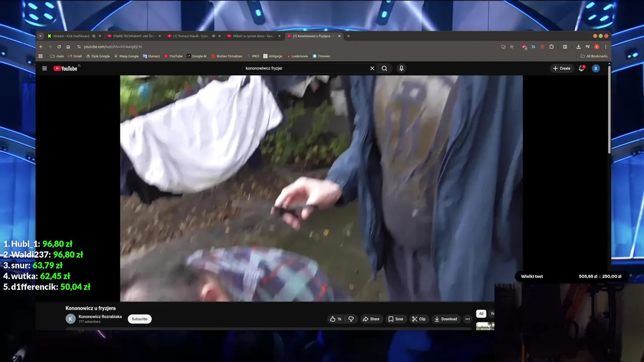Open the Dysk Google bookmark

click(98, 56)
